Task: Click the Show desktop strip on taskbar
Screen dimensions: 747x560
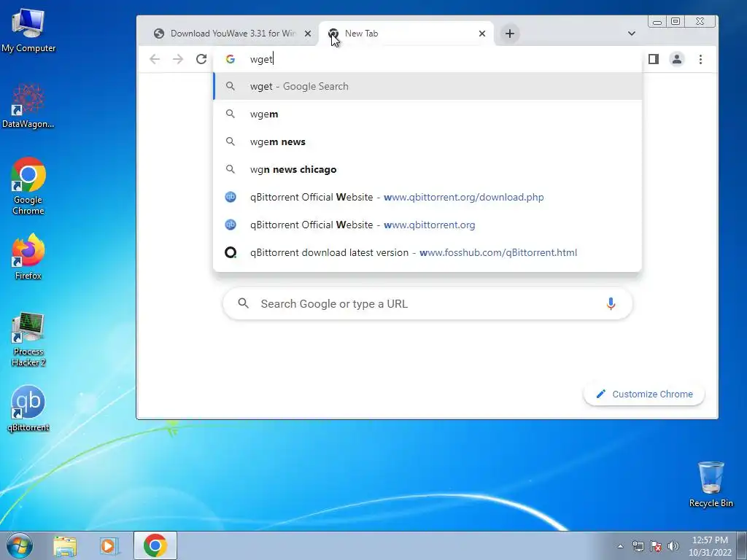Action: pos(742,545)
